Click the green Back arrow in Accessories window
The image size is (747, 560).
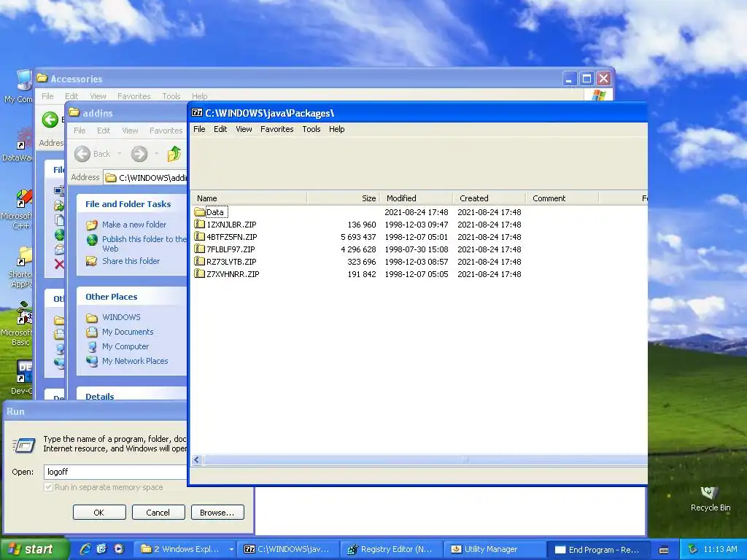click(50, 120)
